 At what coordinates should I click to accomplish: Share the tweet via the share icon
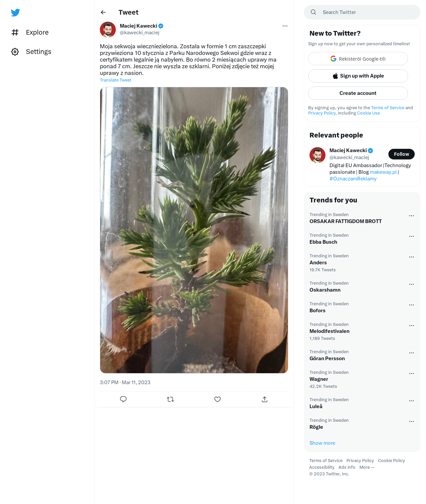click(x=265, y=399)
